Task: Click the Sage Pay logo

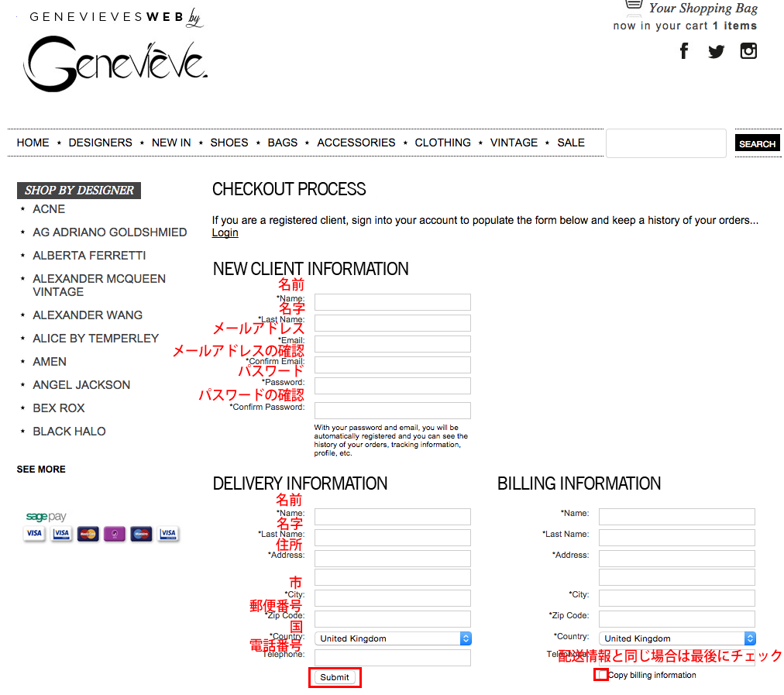Action: [x=46, y=516]
